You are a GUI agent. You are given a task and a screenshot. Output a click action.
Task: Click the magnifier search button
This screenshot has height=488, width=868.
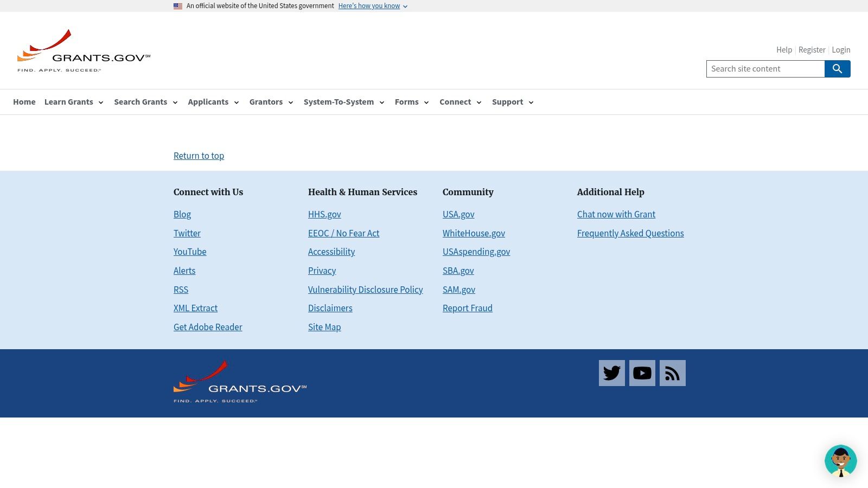(x=838, y=69)
